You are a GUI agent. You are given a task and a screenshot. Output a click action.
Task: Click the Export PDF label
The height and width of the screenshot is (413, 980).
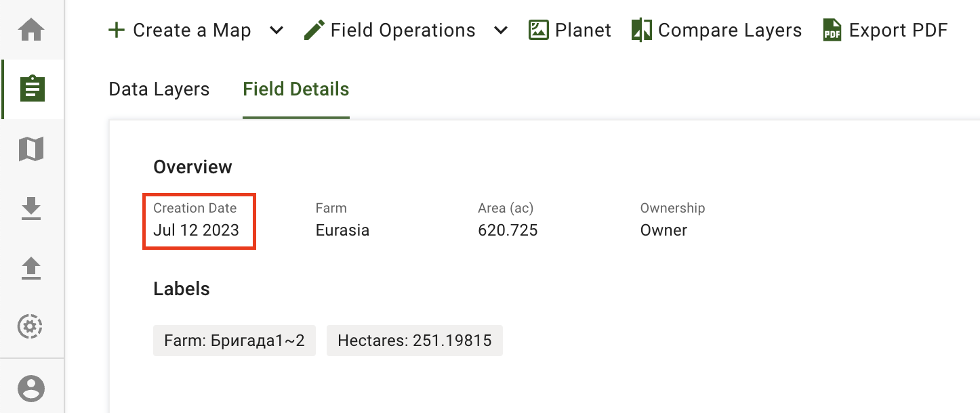pyautogui.click(x=898, y=30)
